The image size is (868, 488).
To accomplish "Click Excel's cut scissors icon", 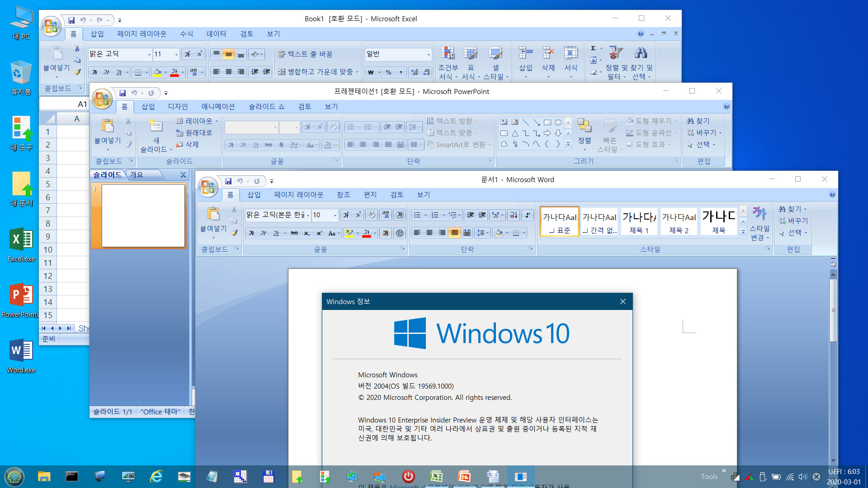I will (x=77, y=49).
